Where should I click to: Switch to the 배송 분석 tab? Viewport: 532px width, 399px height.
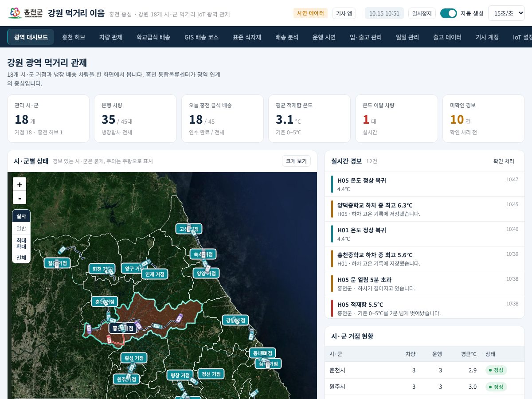click(287, 37)
